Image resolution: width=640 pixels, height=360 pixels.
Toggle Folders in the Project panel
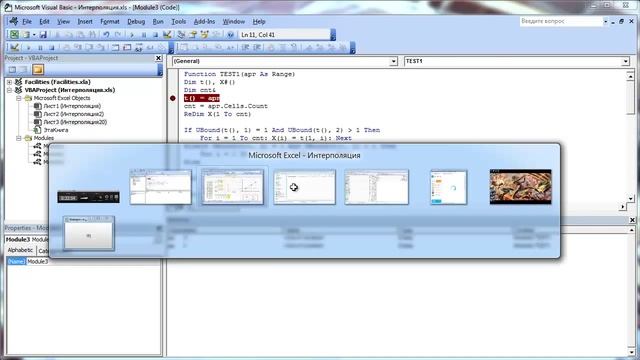(x=38, y=70)
